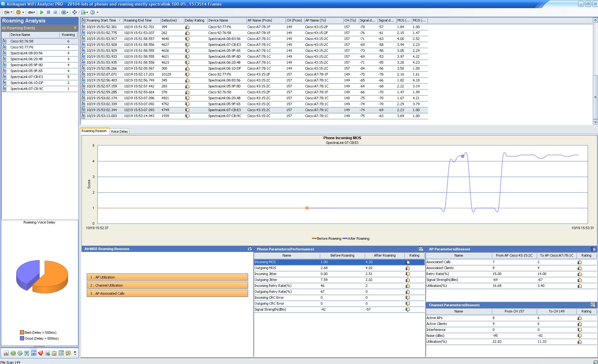
Task: Open the roaming cloud window icon
Action: click(x=34, y=353)
